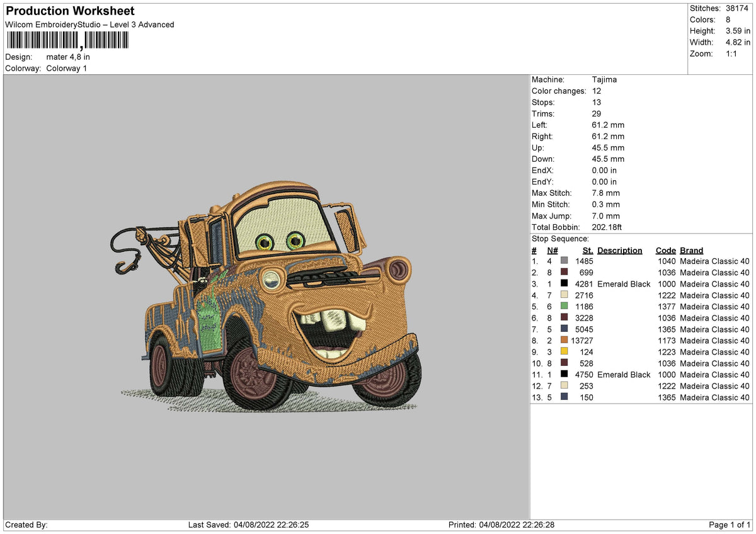This screenshot has width=756, height=534.
Task: Click the Machine value Tajima
Action: [x=604, y=80]
